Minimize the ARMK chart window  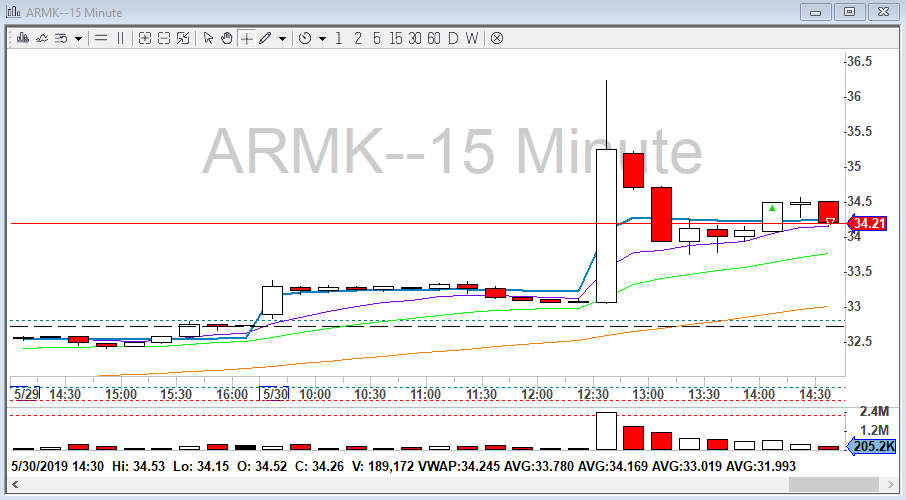coord(816,12)
